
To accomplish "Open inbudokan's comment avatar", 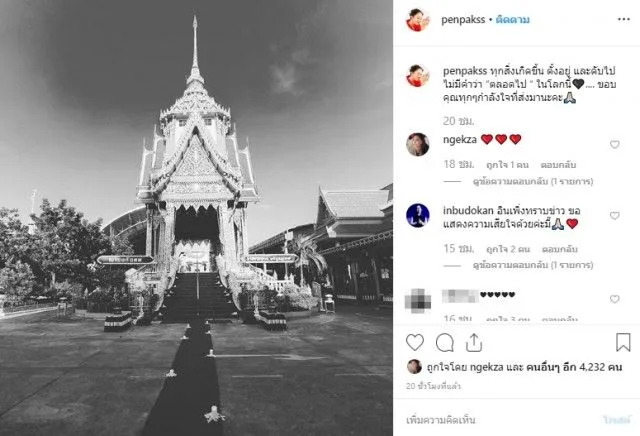I will coord(418,215).
